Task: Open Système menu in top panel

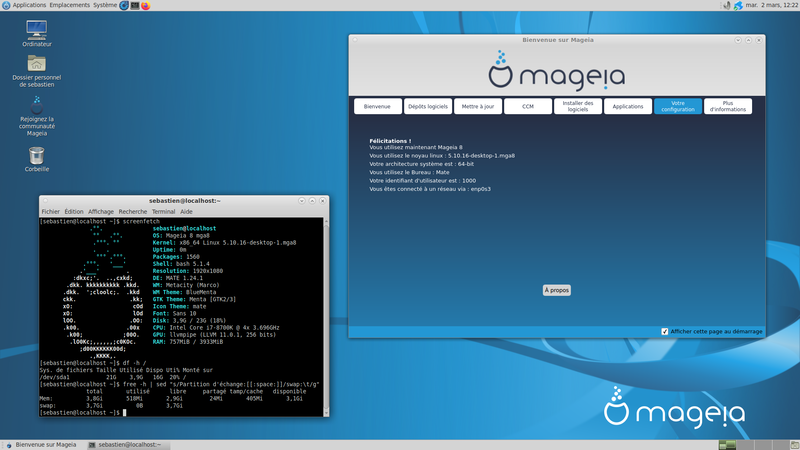Action: pyautogui.click(x=105, y=5)
